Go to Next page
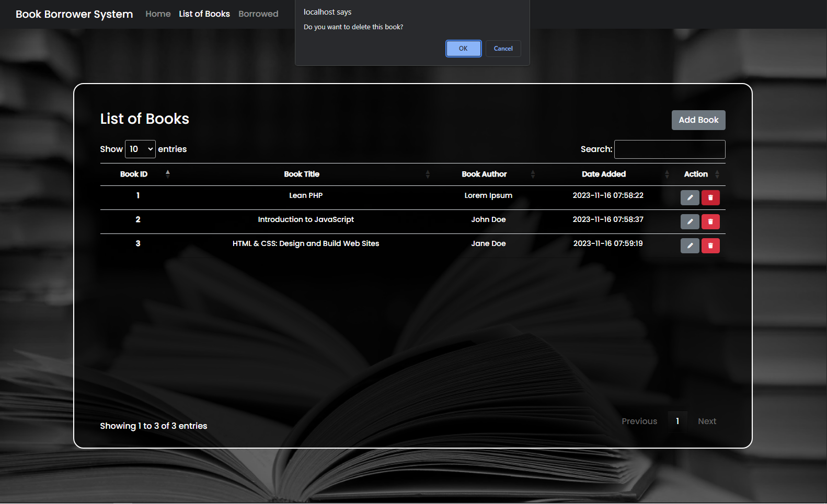The height and width of the screenshot is (504, 827). 707,421
